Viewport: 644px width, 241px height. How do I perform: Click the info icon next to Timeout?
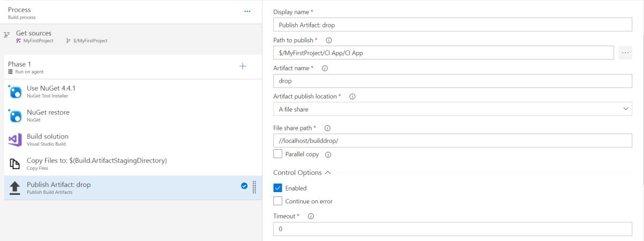311,216
